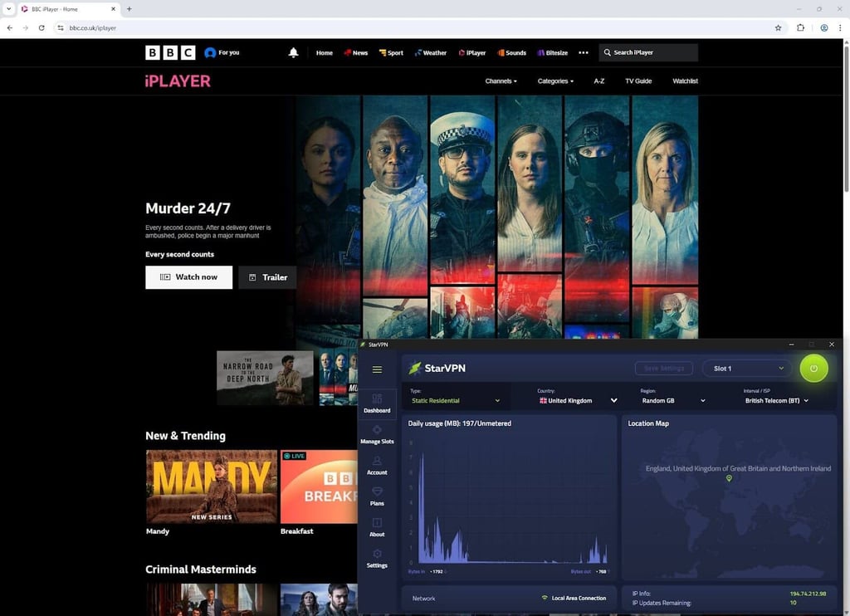Open Manage Slots in StarVPN sidebar
This screenshot has height=616, width=850.
377,435
